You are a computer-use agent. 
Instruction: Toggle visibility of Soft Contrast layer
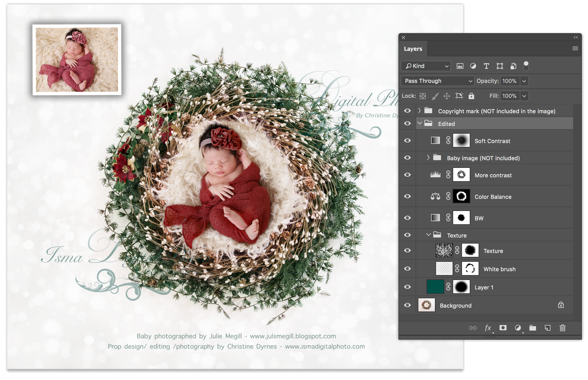(x=407, y=141)
